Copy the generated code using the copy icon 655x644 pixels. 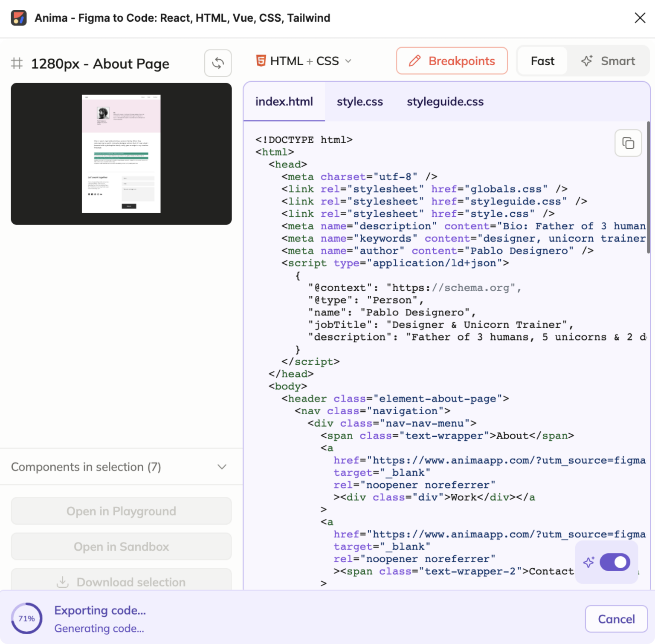[x=628, y=143]
